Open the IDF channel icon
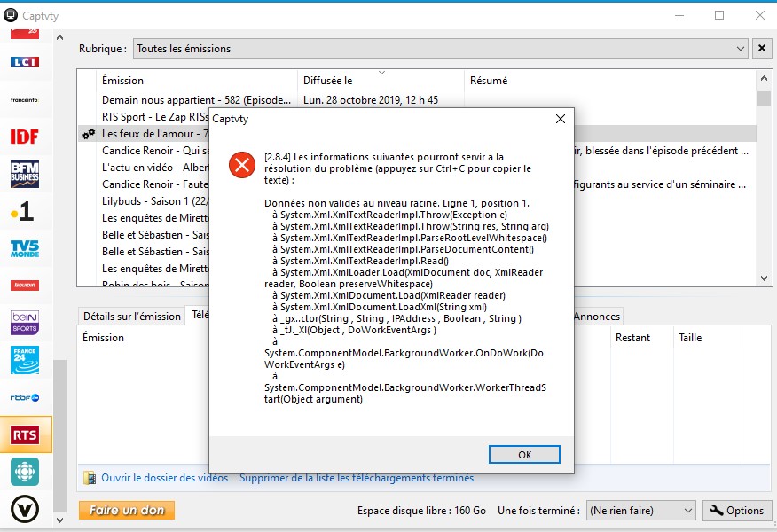This screenshot has width=777, height=532. (x=25, y=137)
